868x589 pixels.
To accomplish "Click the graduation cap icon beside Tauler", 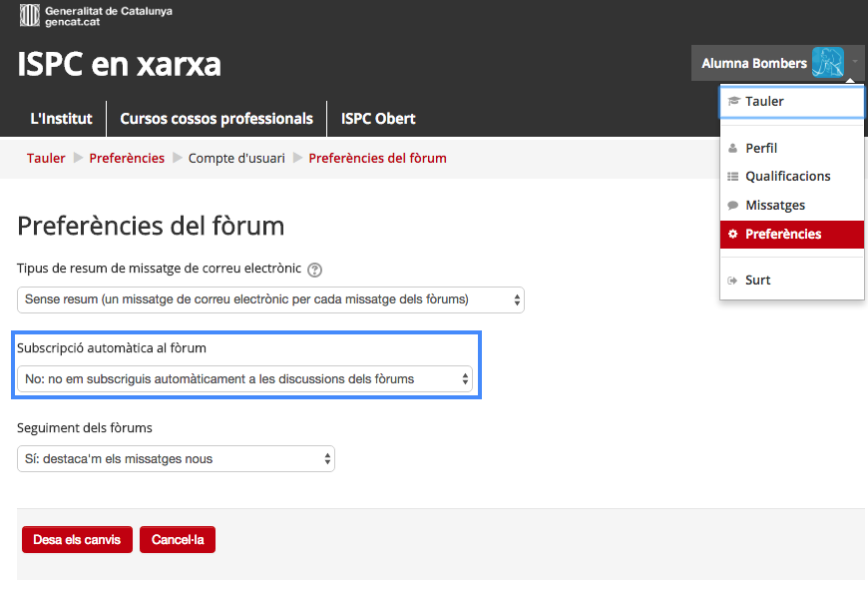I will click(x=733, y=101).
